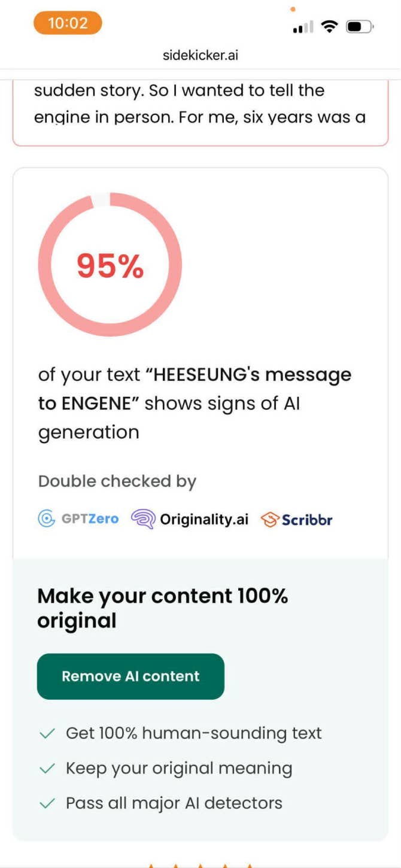Screen dimensions: 401x868
Task: Click the 95% circular progress ring
Action: (110, 265)
